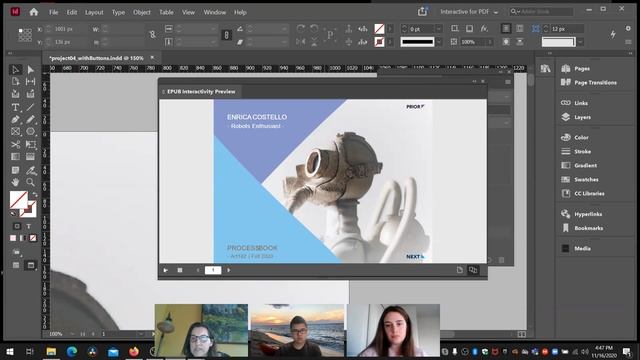This screenshot has height=360, width=640.
Task: Pick the Free Transform tool
Action: click(x=31, y=144)
